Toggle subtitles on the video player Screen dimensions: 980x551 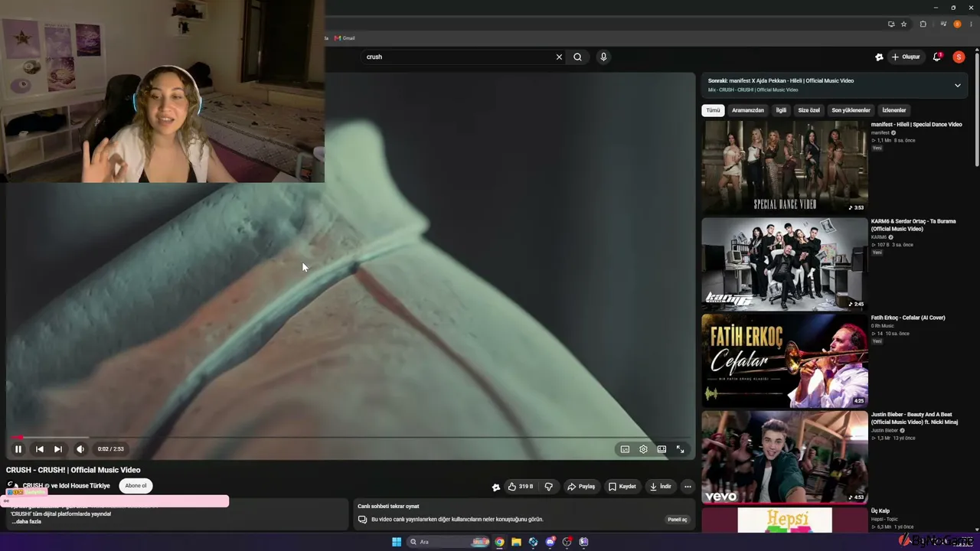[x=625, y=449]
